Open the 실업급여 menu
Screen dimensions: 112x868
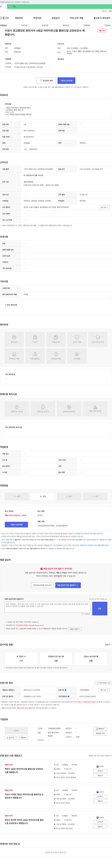point(56,18)
